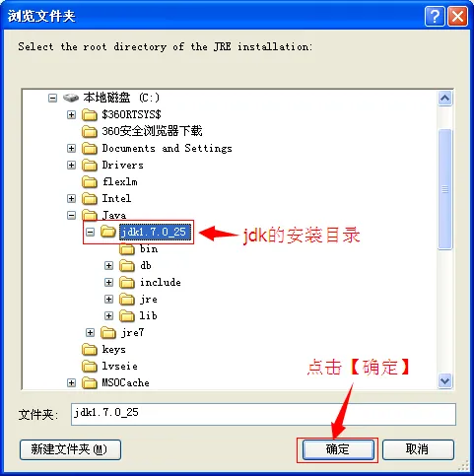
Task: Click the scrollbar down arrow
Action: click(445, 381)
